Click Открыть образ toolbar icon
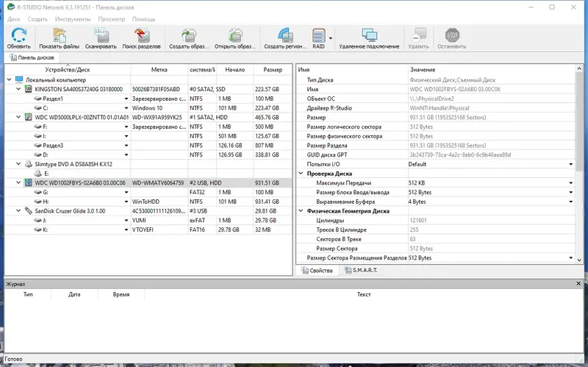 [x=235, y=35]
